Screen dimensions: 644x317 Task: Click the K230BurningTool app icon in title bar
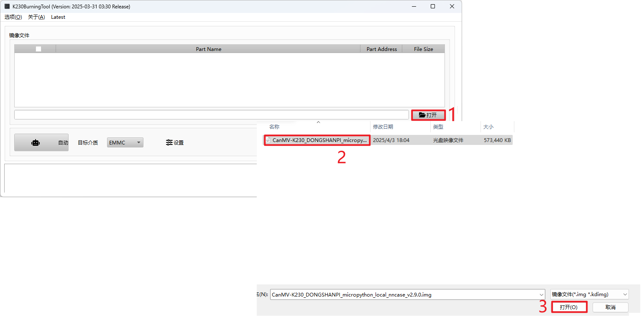[7, 6]
